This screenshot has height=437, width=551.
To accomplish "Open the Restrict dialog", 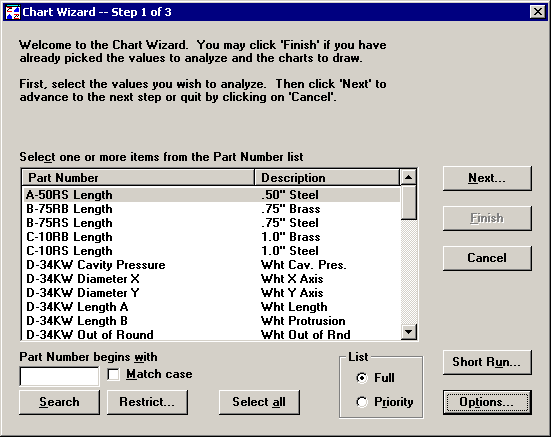I will (147, 402).
